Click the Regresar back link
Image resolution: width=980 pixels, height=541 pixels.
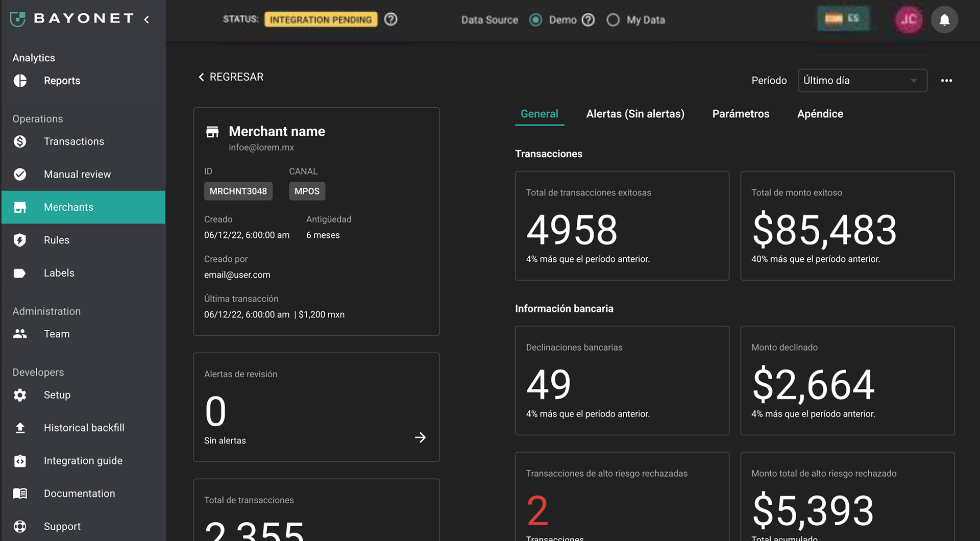pyautogui.click(x=231, y=77)
